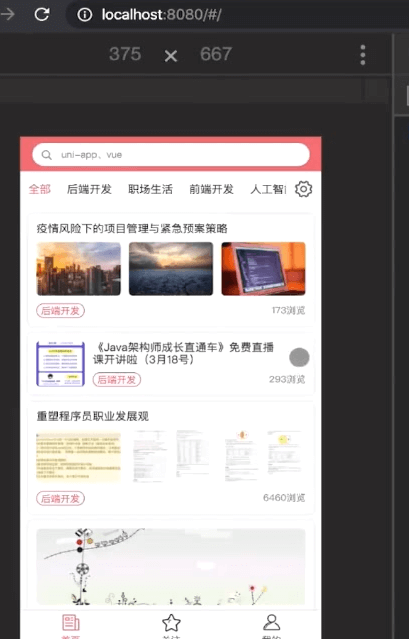The width and height of the screenshot is (409, 639).
Task: Select the 全部 tab
Action: pyautogui.click(x=40, y=189)
